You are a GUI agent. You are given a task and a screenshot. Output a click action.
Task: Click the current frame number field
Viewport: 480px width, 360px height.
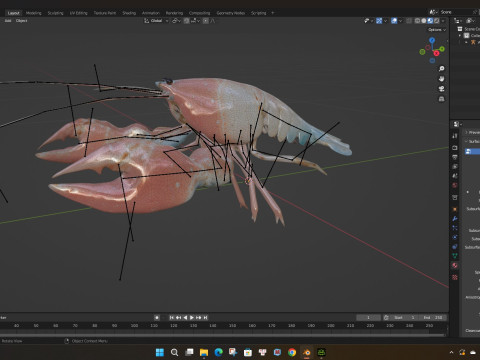coord(368,318)
